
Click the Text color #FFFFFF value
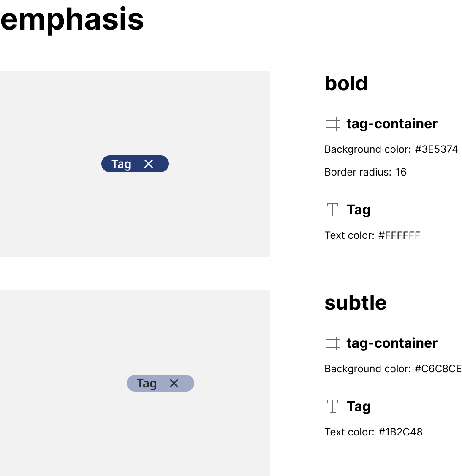click(399, 235)
